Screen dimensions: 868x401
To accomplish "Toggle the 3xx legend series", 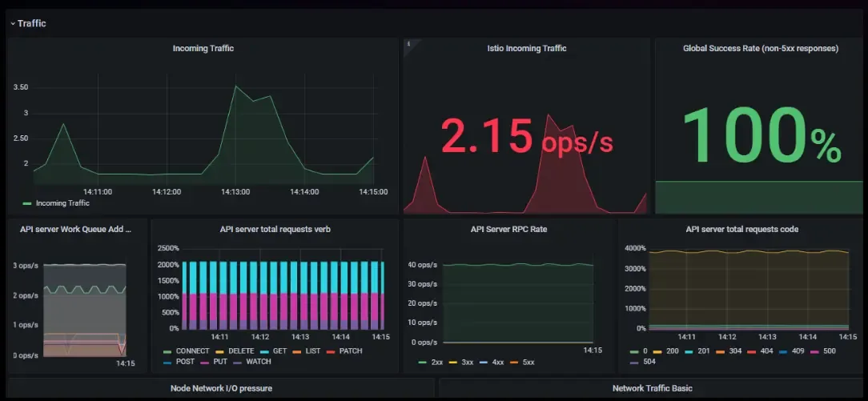I will point(460,363).
